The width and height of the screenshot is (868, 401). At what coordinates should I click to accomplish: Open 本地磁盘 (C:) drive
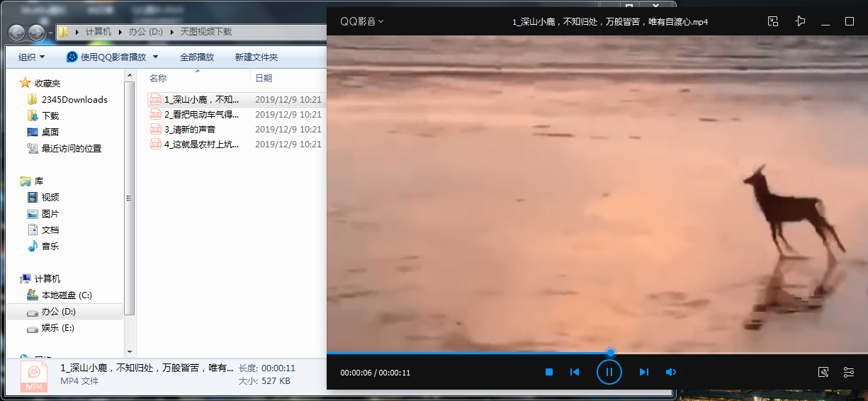67,295
